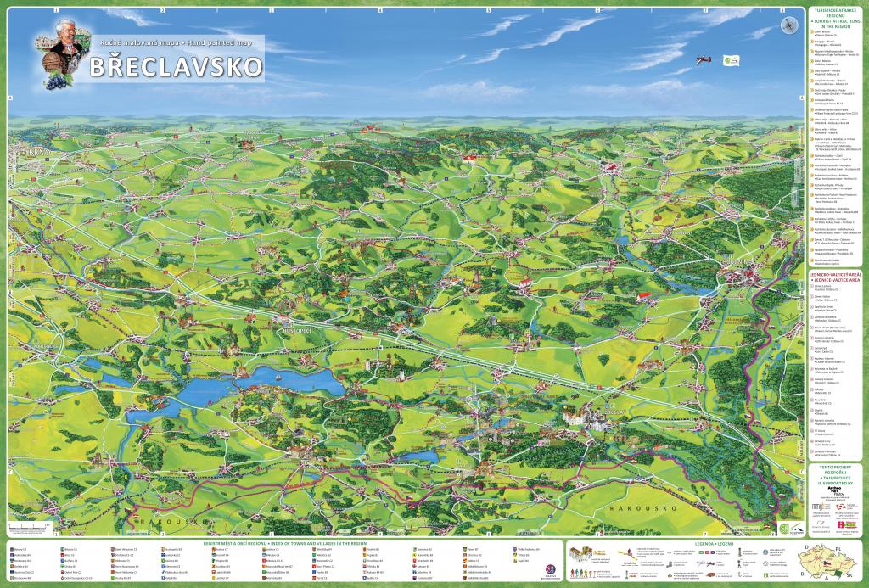Screen dimensions: 869x588
Task: Click the 'Tourist attractions in the region' heading
Action: (x=835, y=24)
